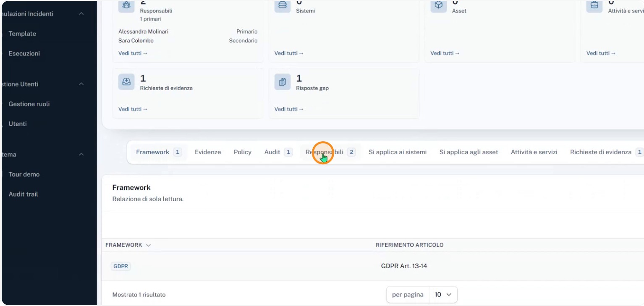Switch to Si applica ai sistemi tab
This screenshot has height=306, width=644.
coord(398,152)
